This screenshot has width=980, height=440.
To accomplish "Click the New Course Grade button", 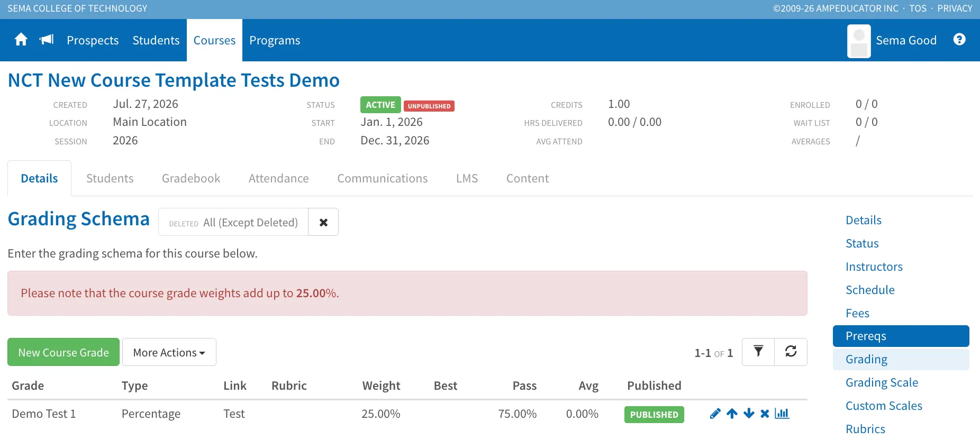I will pyautogui.click(x=63, y=352).
